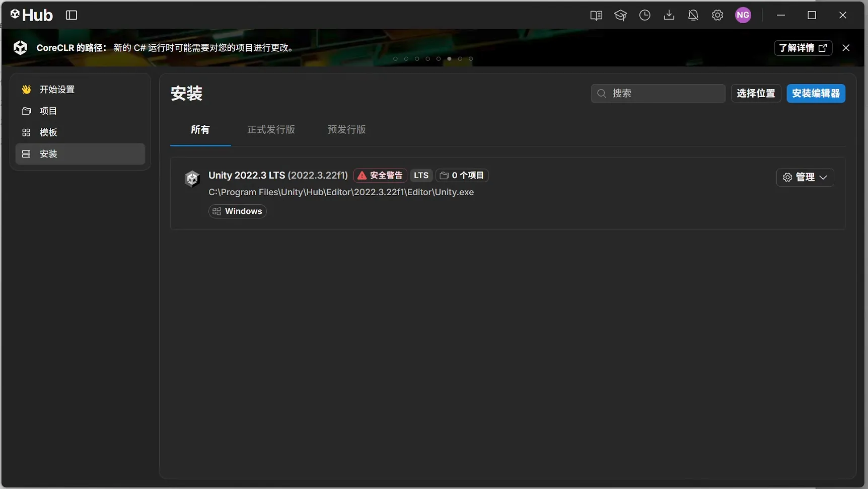The width and height of the screenshot is (868, 489).
Task: Select the last banner carousel dot
Action: coord(471,59)
